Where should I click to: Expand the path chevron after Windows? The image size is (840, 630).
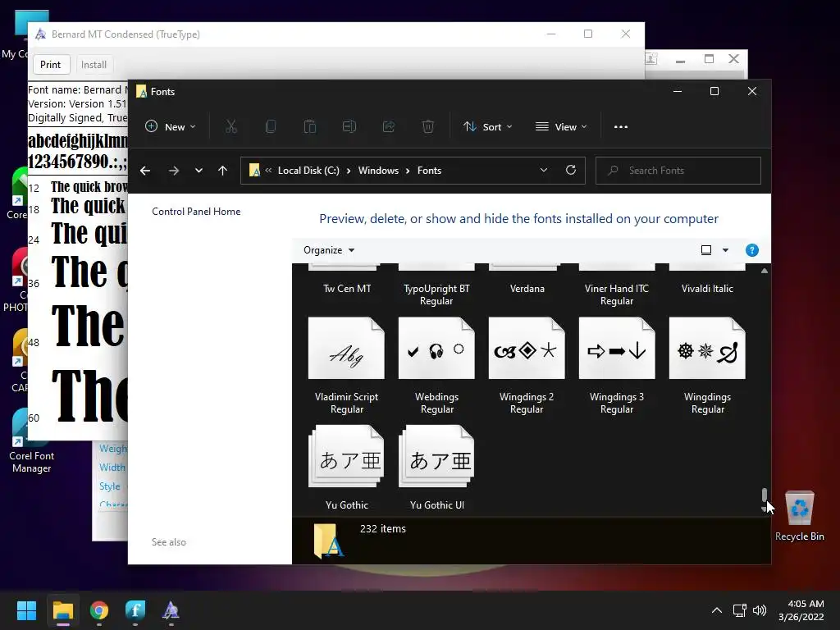(408, 171)
